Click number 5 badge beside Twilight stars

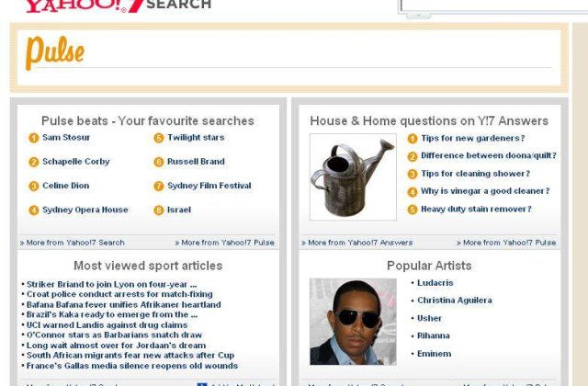[159, 138]
